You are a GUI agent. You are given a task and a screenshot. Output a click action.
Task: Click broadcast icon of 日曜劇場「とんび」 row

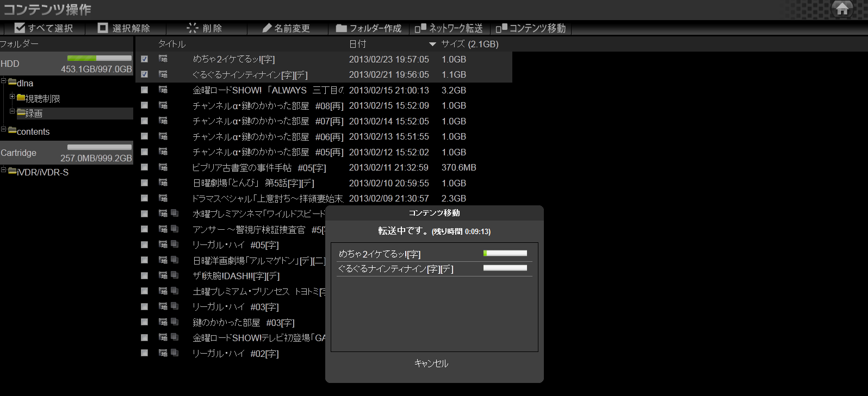tap(163, 183)
